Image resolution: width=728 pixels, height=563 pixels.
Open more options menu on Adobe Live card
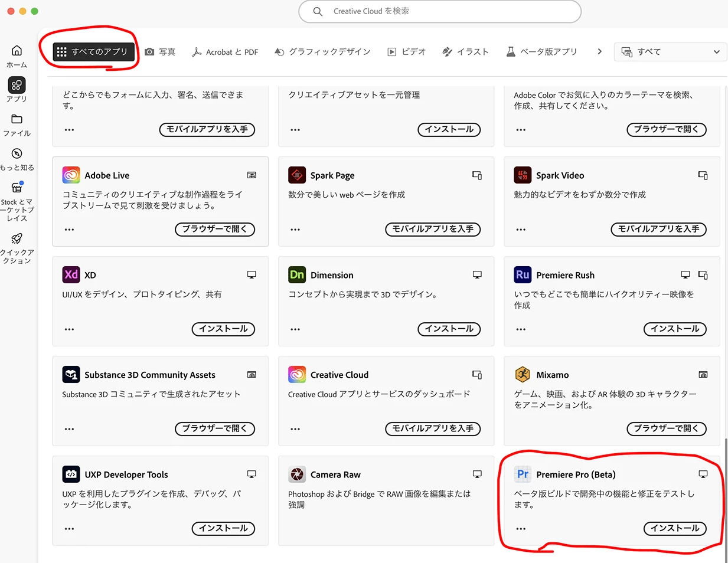click(70, 230)
